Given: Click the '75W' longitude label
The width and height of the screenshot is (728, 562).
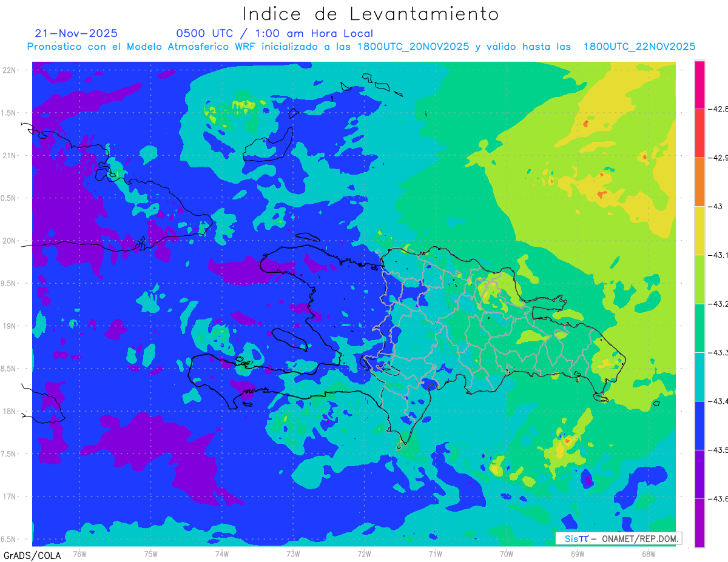Looking at the screenshot, I should pos(150,554).
